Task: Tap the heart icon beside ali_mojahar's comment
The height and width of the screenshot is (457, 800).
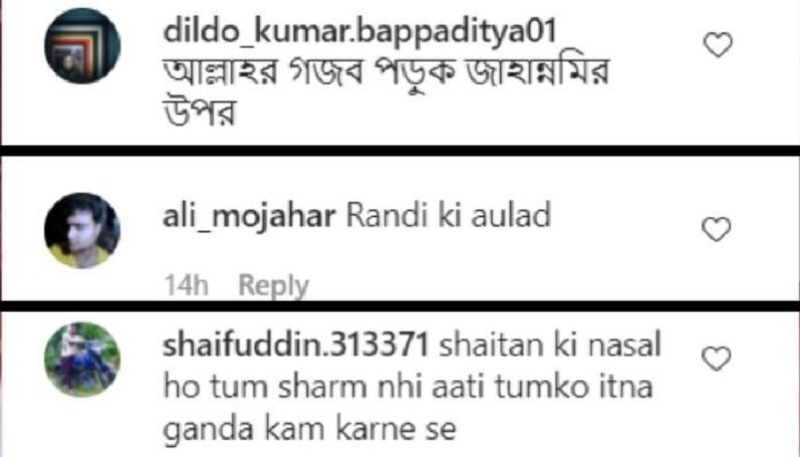Action: tap(716, 229)
